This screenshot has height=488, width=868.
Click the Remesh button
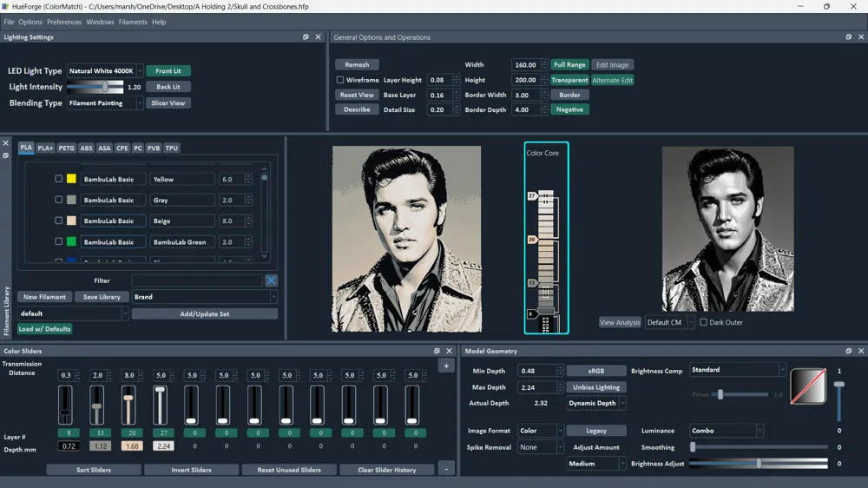click(x=357, y=65)
